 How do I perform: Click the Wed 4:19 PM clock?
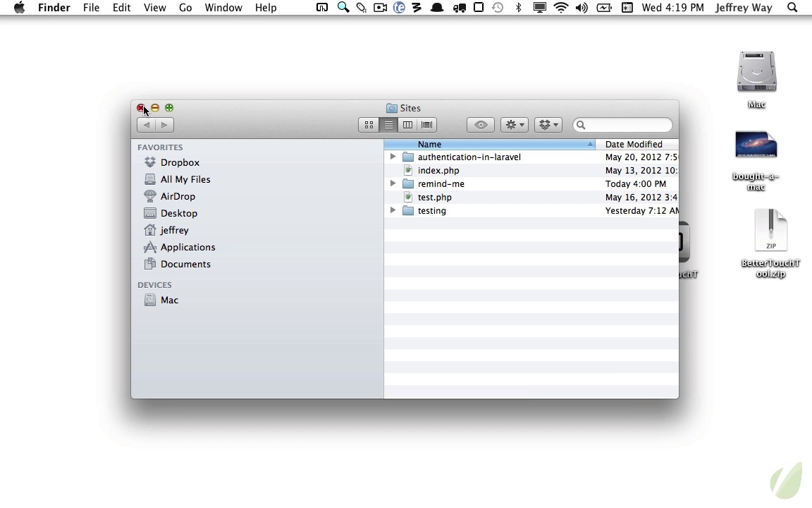click(672, 8)
